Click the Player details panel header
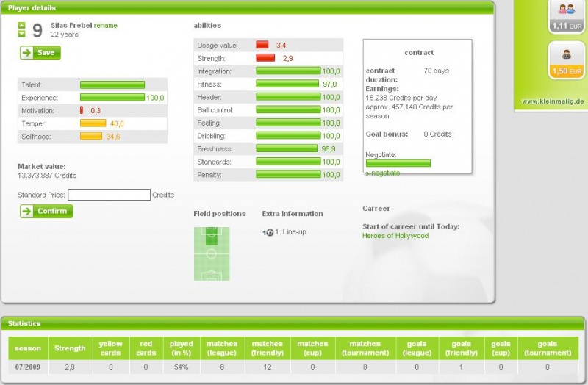 point(248,8)
